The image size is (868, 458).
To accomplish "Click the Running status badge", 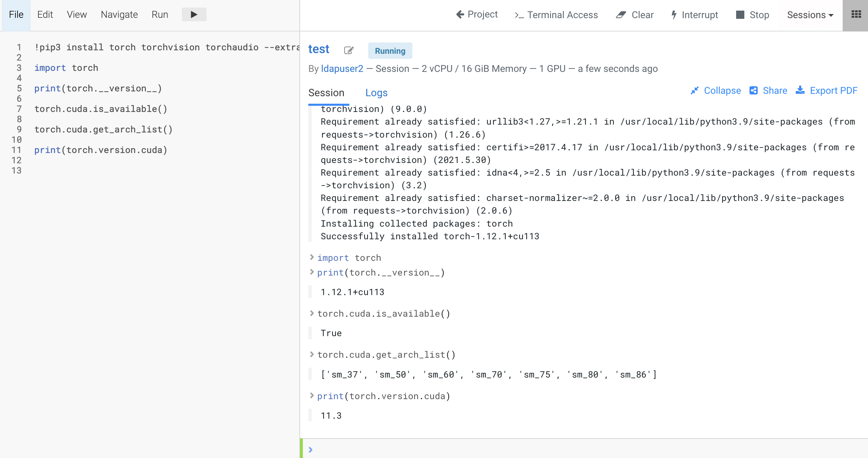I will click(390, 51).
